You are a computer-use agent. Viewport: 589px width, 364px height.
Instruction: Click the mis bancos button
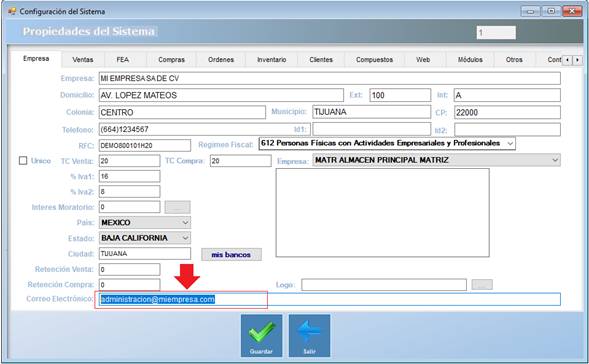coord(231,255)
